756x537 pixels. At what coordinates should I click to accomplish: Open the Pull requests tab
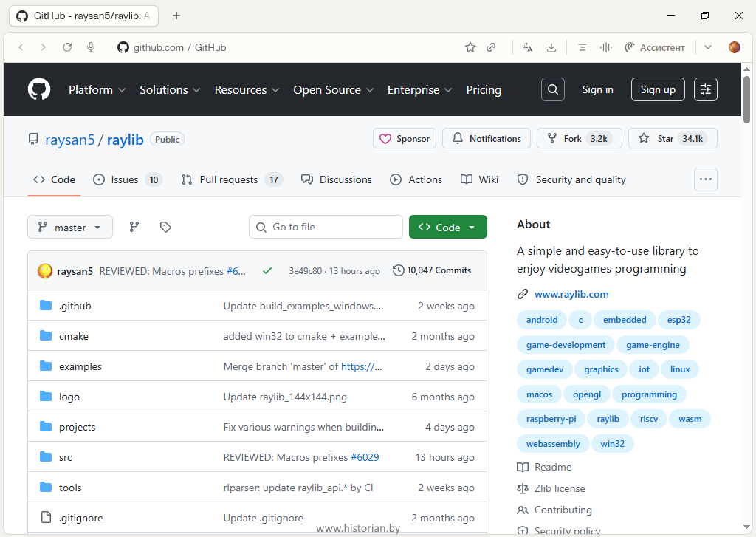pyautogui.click(x=231, y=179)
